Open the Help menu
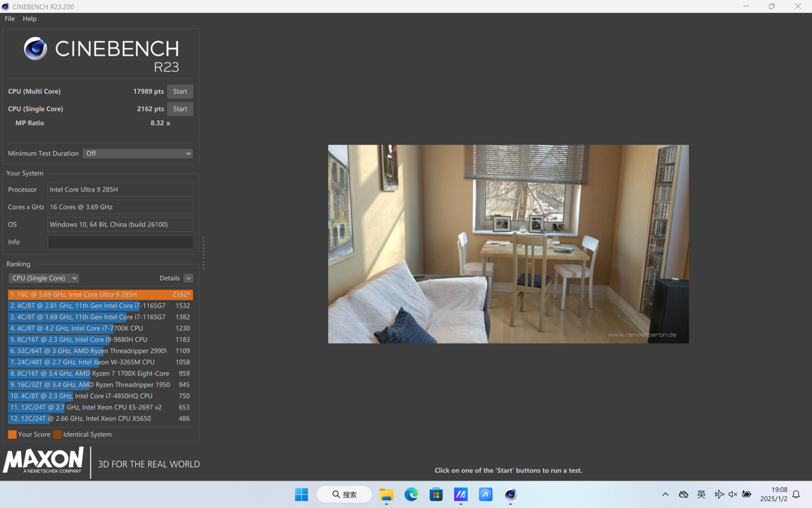This screenshot has width=812, height=508. click(29, 19)
